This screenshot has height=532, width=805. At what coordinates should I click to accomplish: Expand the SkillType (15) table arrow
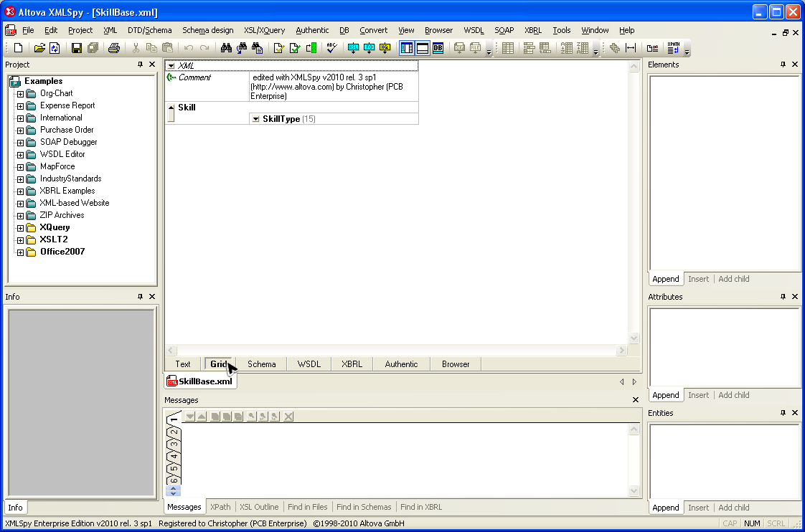tap(255, 119)
